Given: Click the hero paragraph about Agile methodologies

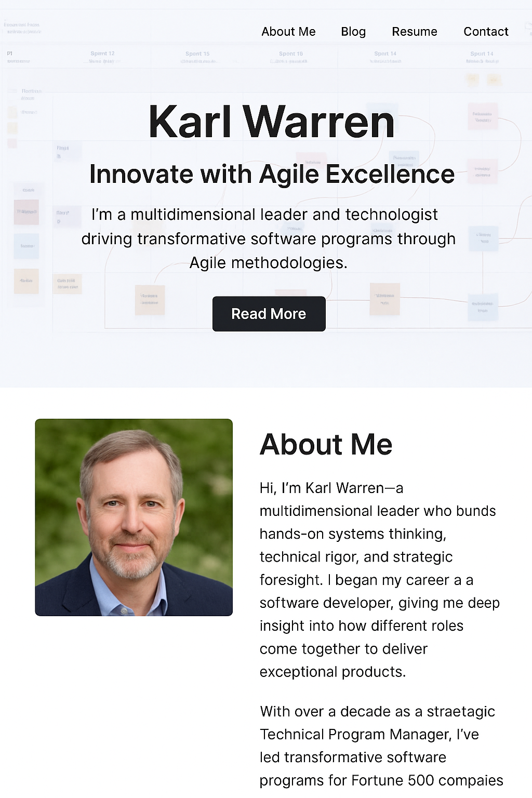Looking at the screenshot, I should (268, 238).
